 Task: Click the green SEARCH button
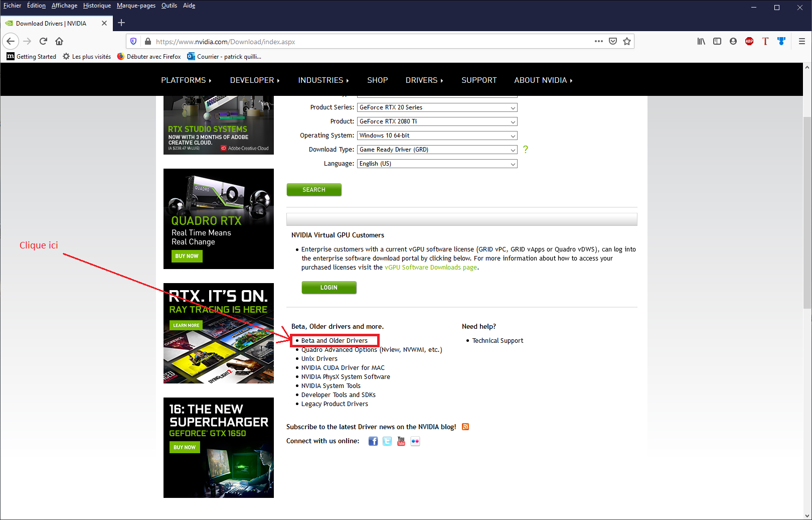314,190
